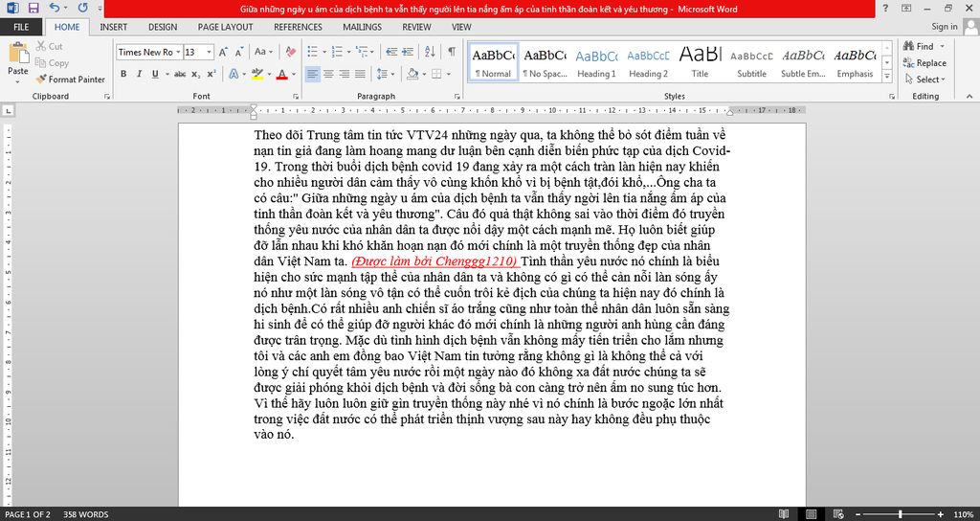Apply the Normal style
This screenshot has width=980, height=521.
(493, 62)
